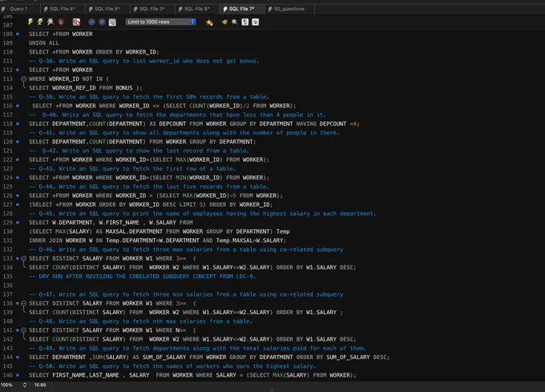Click the statement marker dot at line 108
545x392 pixels.
(x=18, y=34)
